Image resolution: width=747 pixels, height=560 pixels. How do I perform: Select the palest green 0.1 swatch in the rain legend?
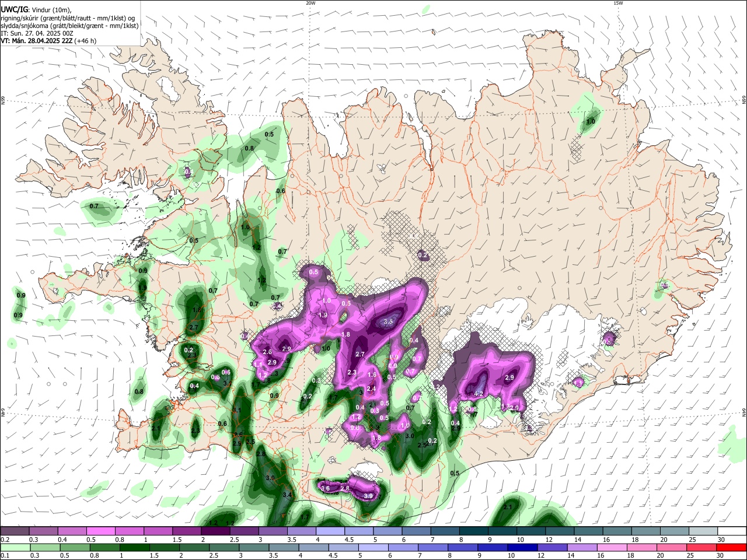pos(15,547)
